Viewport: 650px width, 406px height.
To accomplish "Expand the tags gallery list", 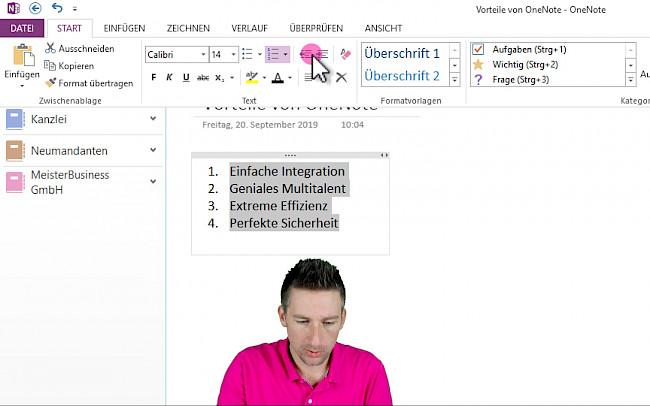I will click(631, 79).
